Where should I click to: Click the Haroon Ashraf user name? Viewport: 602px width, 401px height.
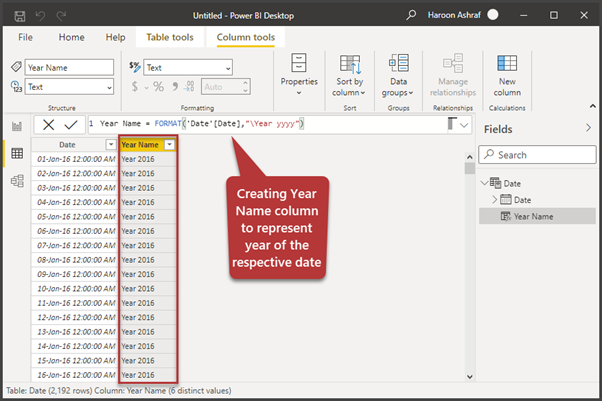454,15
